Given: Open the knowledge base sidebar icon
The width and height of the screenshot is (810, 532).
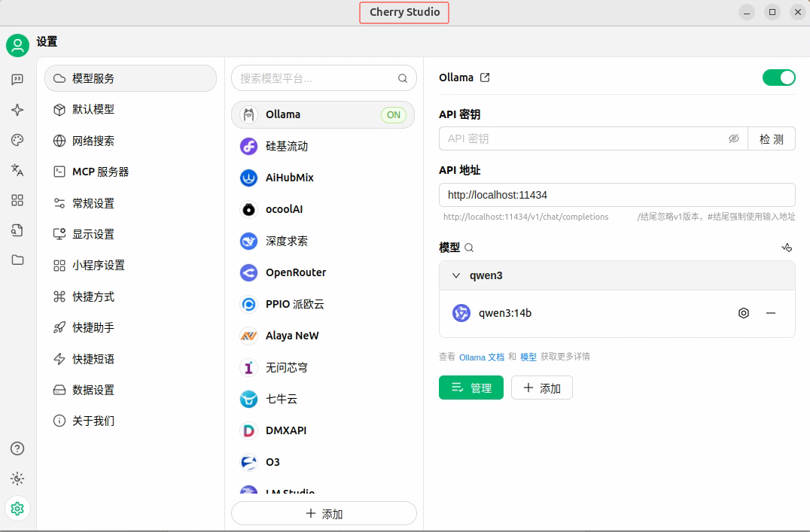Looking at the screenshot, I should [17, 230].
